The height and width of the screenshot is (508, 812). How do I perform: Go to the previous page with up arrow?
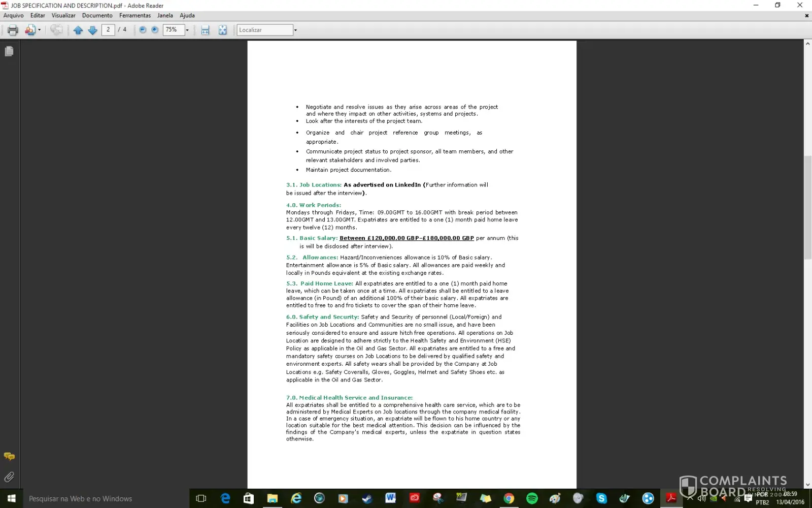click(78, 30)
